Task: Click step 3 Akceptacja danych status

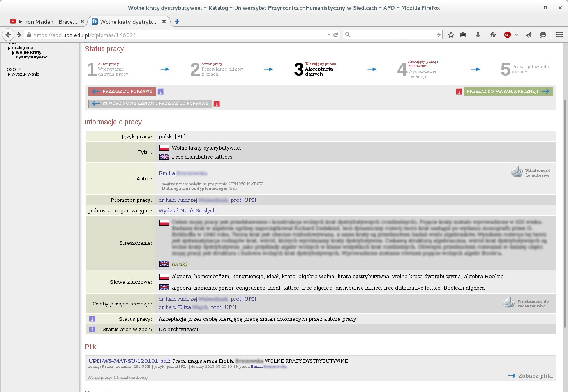Action: coord(316,69)
